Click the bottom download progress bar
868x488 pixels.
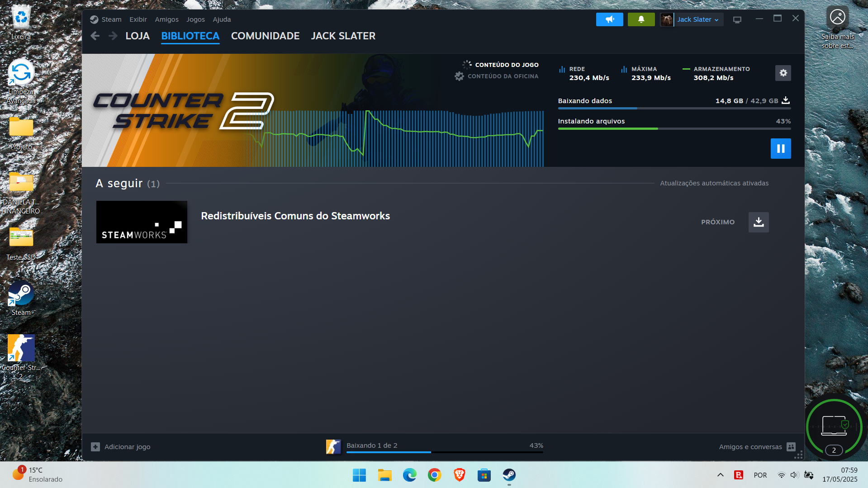[445, 452]
